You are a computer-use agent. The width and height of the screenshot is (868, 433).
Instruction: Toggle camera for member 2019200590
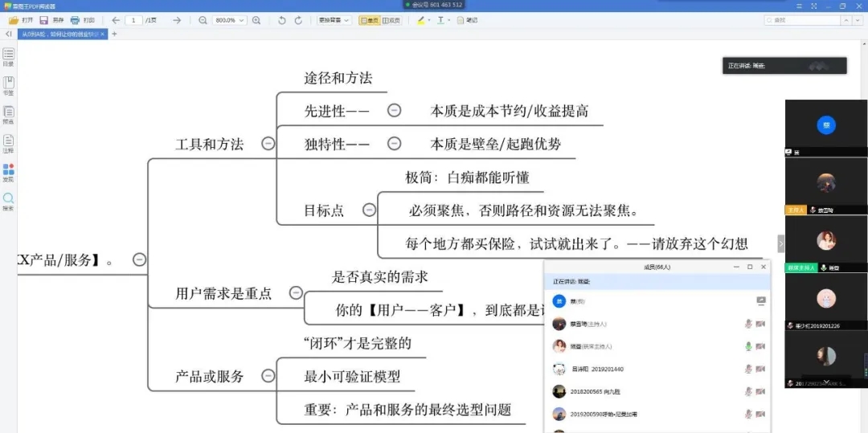click(760, 414)
